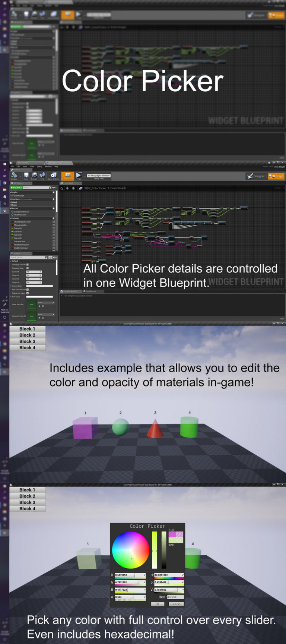Image resolution: width=286 pixels, height=644 pixels.
Task: Browse to asset magnifier under Value Spin
Action: click(43, 306)
